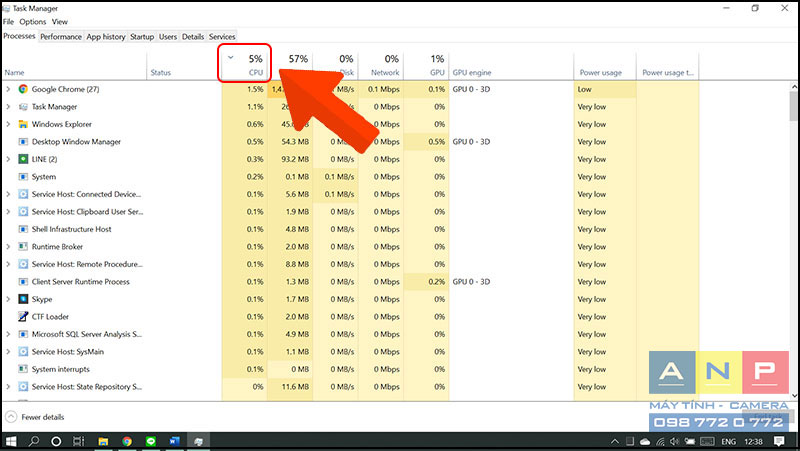Screen dimensions: 800x451
Task: Switch to the Details tab
Action: pos(193,37)
